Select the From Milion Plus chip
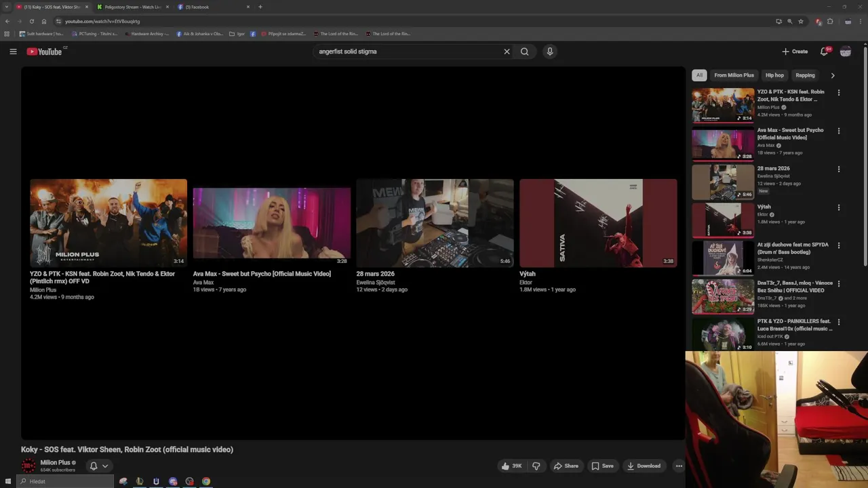Image resolution: width=868 pixels, height=488 pixels. point(734,75)
